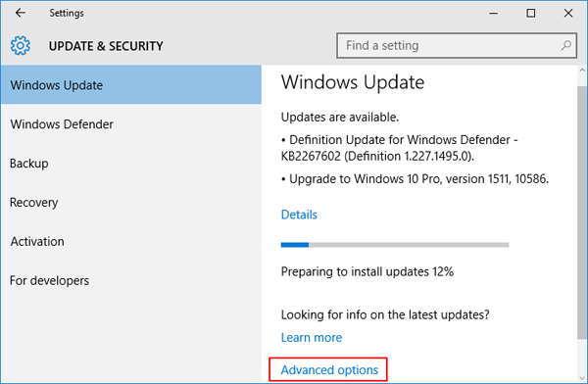Go to Recovery settings

[131, 202]
